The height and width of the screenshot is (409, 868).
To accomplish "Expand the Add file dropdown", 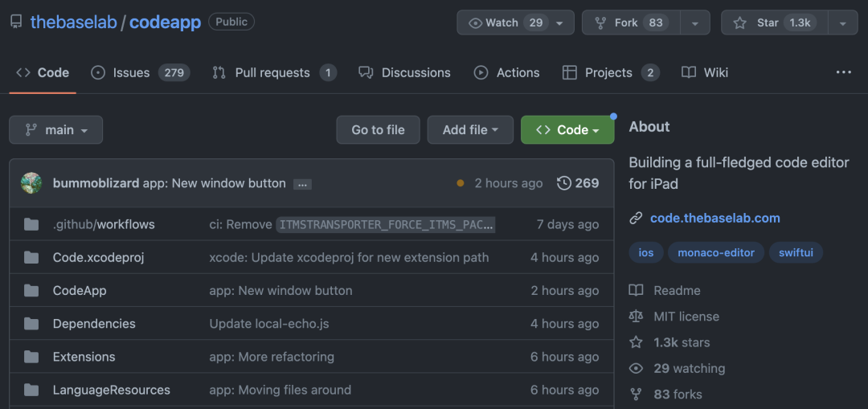I will (470, 130).
